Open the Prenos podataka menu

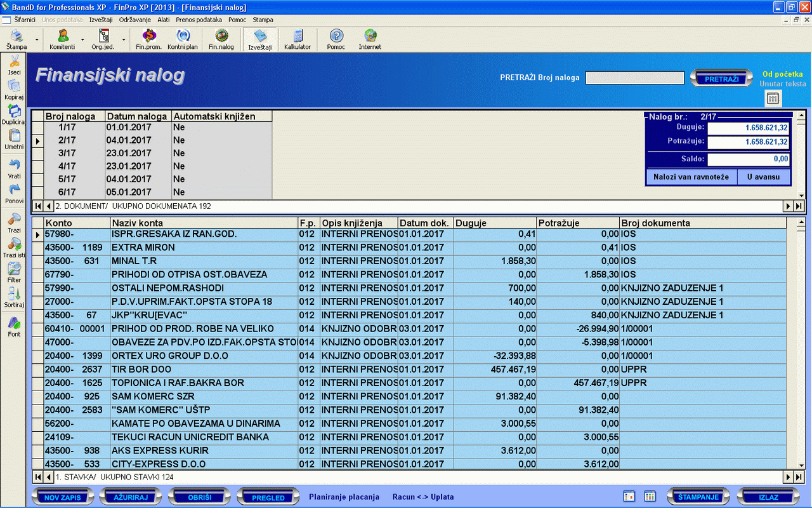pyautogui.click(x=199, y=20)
